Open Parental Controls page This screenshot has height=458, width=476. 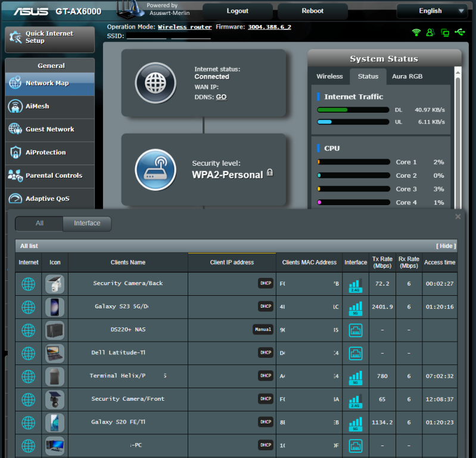49,176
